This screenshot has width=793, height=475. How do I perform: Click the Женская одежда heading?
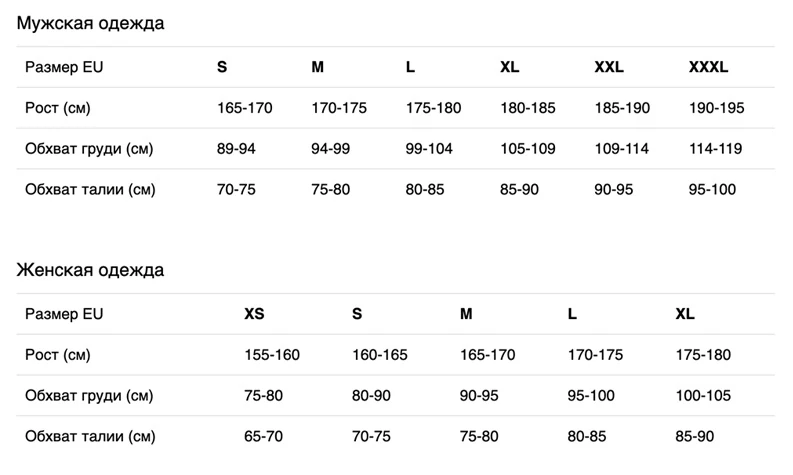(x=91, y=270)
